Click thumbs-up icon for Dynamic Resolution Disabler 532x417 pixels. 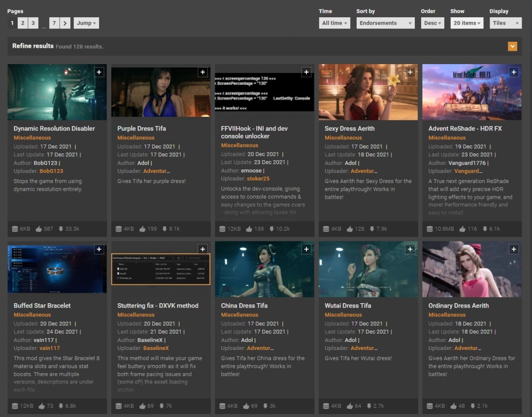pyautogui.click(x=39, y=229)
